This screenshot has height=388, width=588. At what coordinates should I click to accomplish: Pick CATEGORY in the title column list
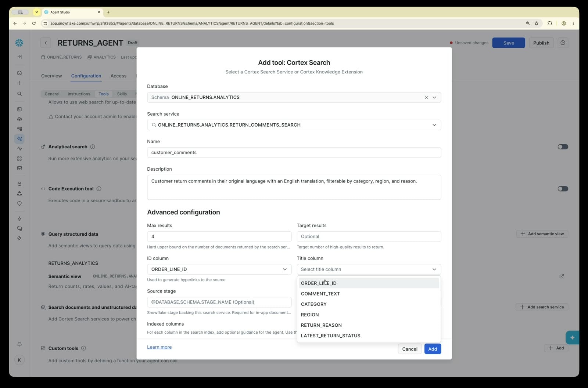pos(369,304)
